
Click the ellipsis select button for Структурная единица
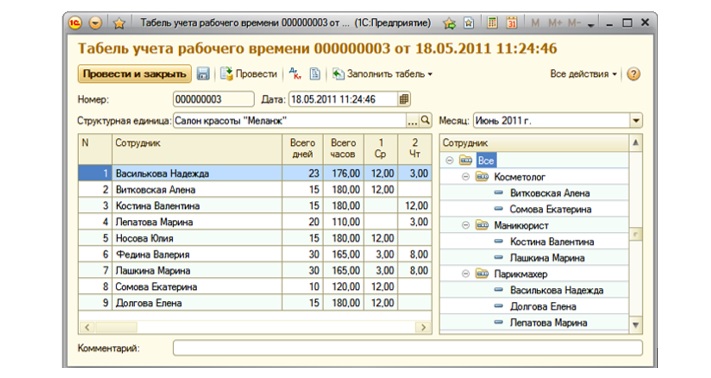point(412,121)
